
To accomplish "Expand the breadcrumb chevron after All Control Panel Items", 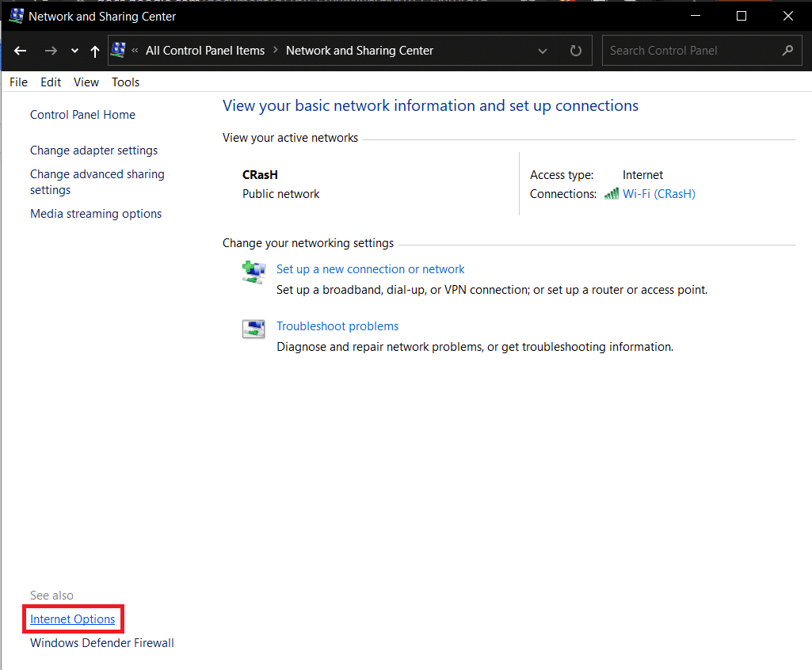I will pyautogui.click(x=276, y=51).
